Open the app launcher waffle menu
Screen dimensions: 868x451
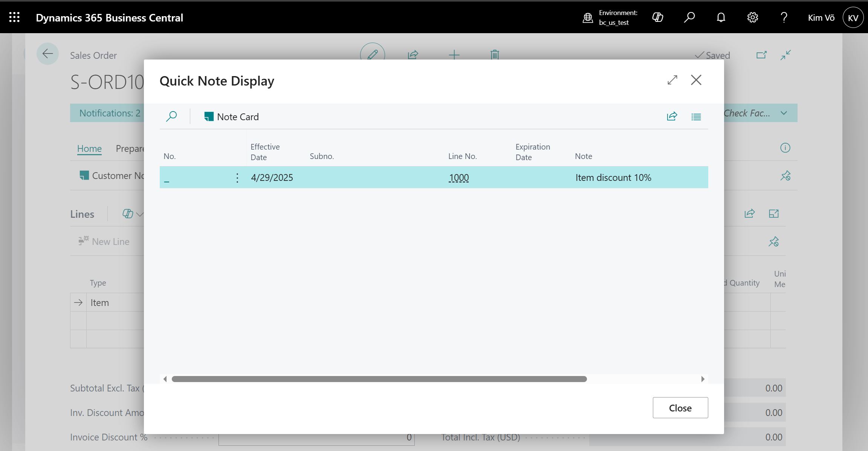tap(14, 17)
